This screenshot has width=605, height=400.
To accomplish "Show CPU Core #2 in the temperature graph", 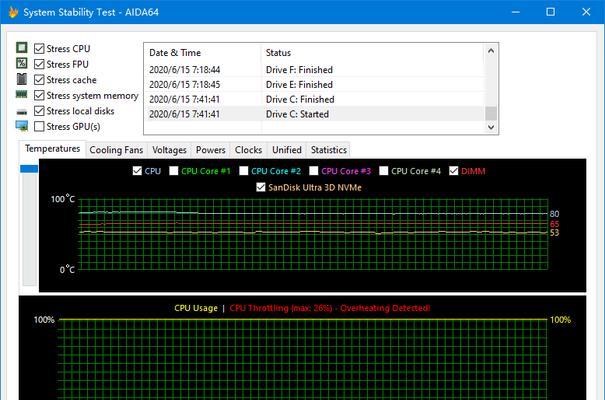I will [x=243, y=171].
